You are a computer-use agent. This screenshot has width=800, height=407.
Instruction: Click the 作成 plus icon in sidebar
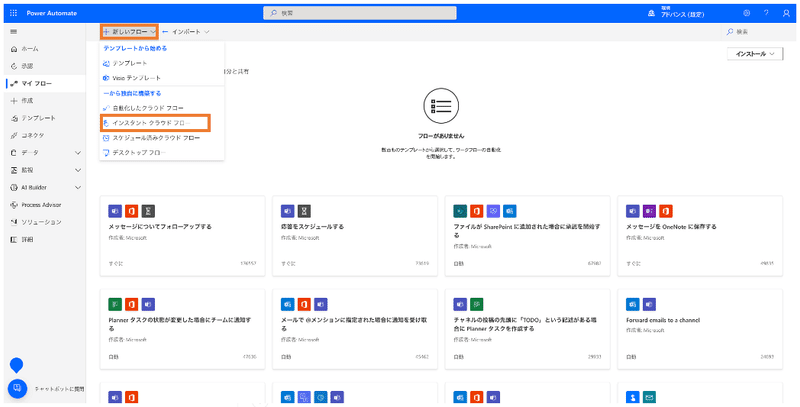(x=14, y=101)
